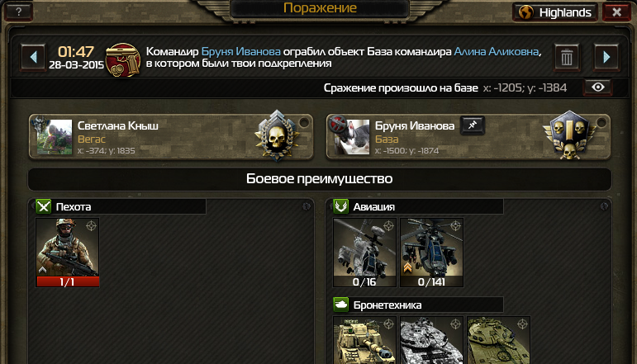Click Светлана Кныш avatar picture

coord(55,137)
